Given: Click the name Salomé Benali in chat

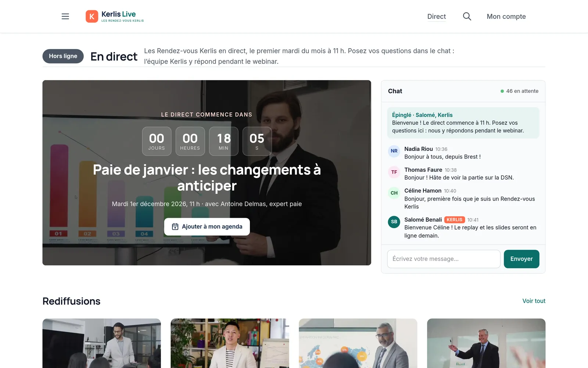Looking at the screenshot, I should 423,220.
